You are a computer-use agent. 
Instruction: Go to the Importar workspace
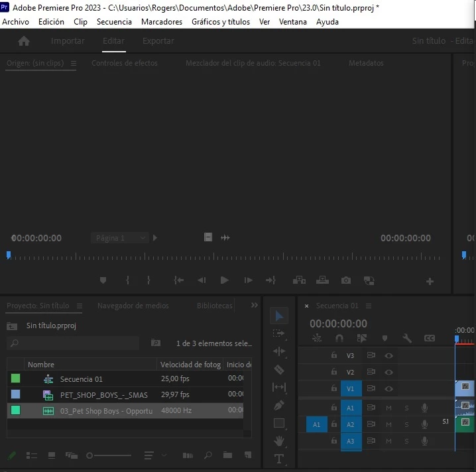pyautogui.click(x=68, y=40)
